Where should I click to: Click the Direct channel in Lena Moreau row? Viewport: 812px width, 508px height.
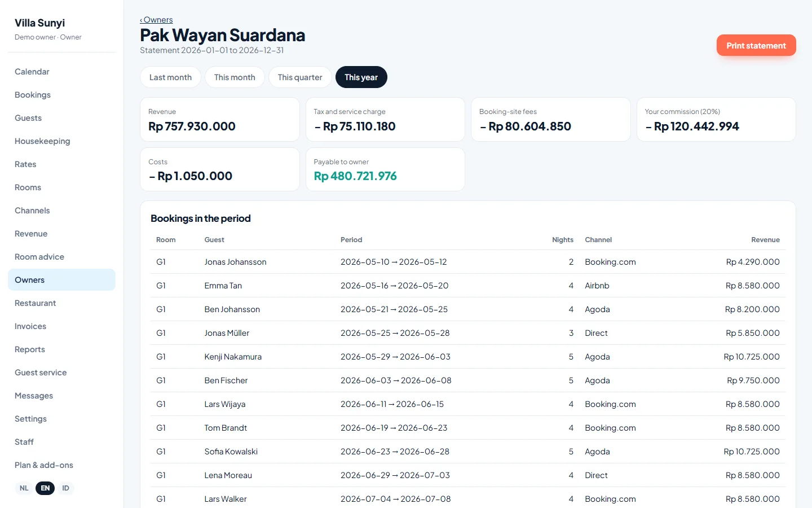[596, 475]
